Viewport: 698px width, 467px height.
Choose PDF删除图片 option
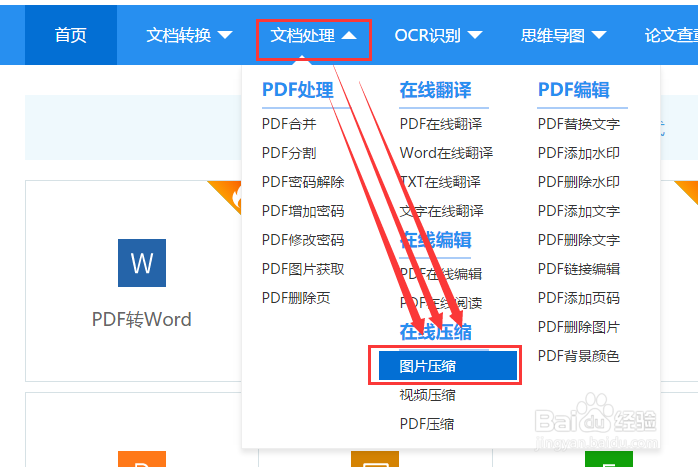579,327
